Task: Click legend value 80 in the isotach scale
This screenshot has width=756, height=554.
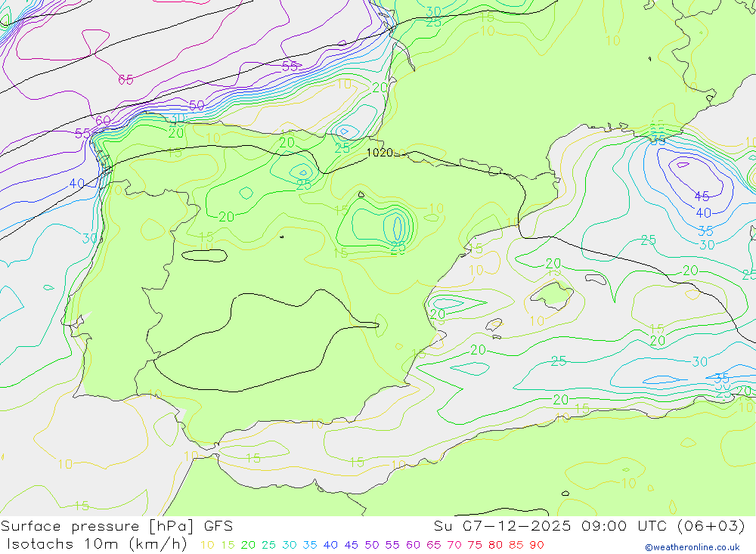Action: point(495,545)
